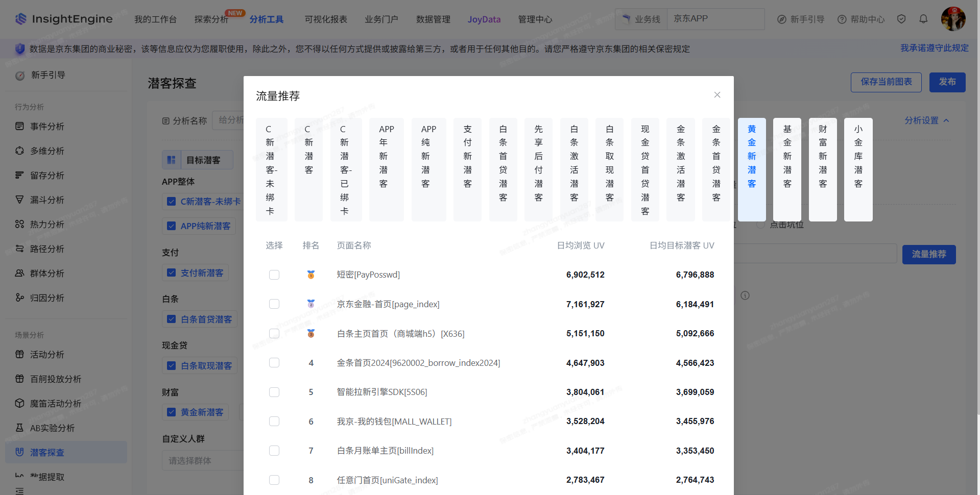This screenshot has height=495, width=980.
Task: Close the 流量推荐 dialog
Action: 717,95
